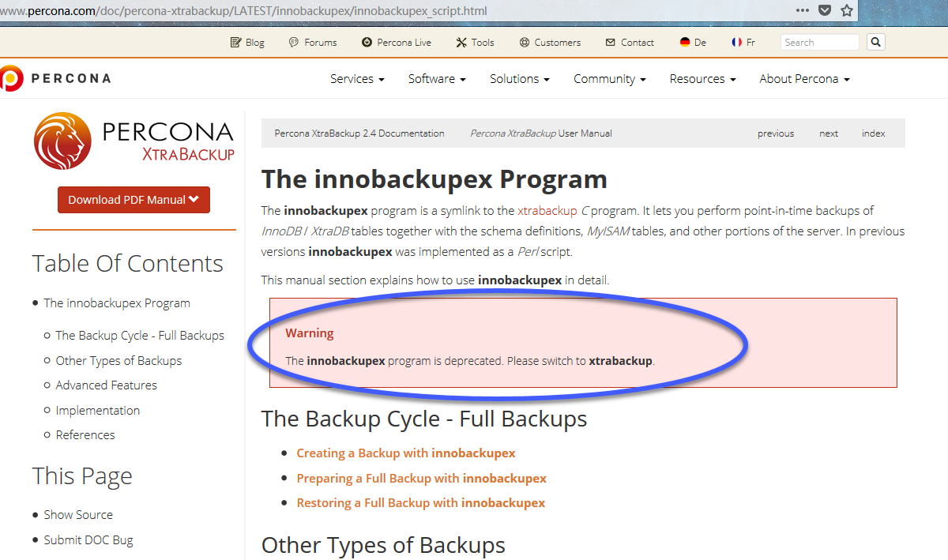Image resolution: width=948 pixels, height=560 pixels.
Task: Click the Percona XtraBackup lion logo
Action: pos(134,141)
